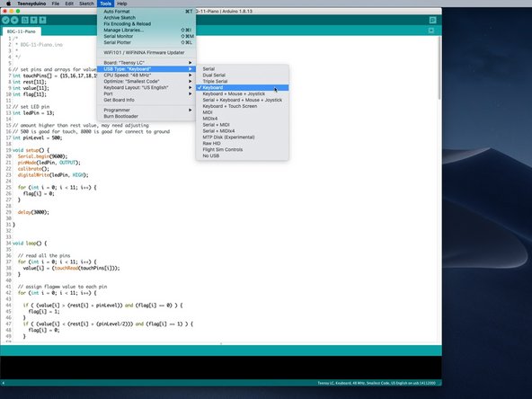Select Dual Serial USB type

[x=243, y=75]
